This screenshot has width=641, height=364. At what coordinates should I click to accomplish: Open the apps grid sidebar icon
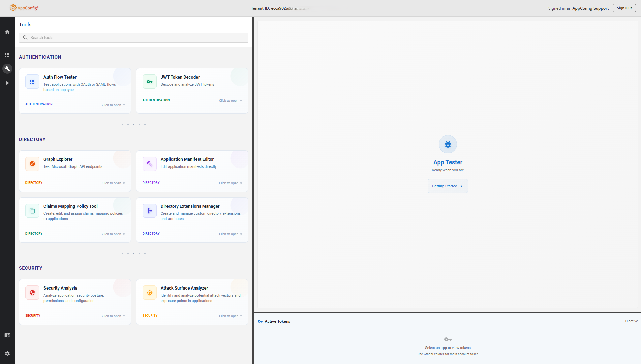pyautogui.click(x=7, y=55)
